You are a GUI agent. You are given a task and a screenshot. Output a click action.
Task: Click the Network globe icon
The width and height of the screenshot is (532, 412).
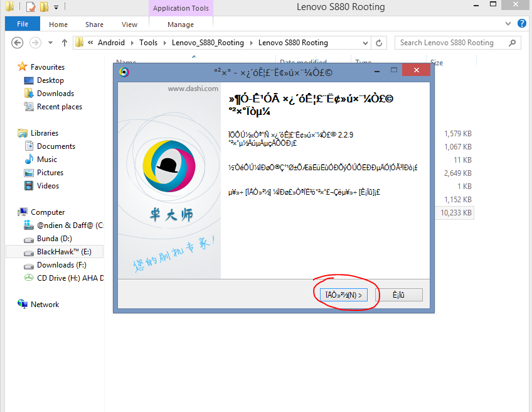(23, 304)
